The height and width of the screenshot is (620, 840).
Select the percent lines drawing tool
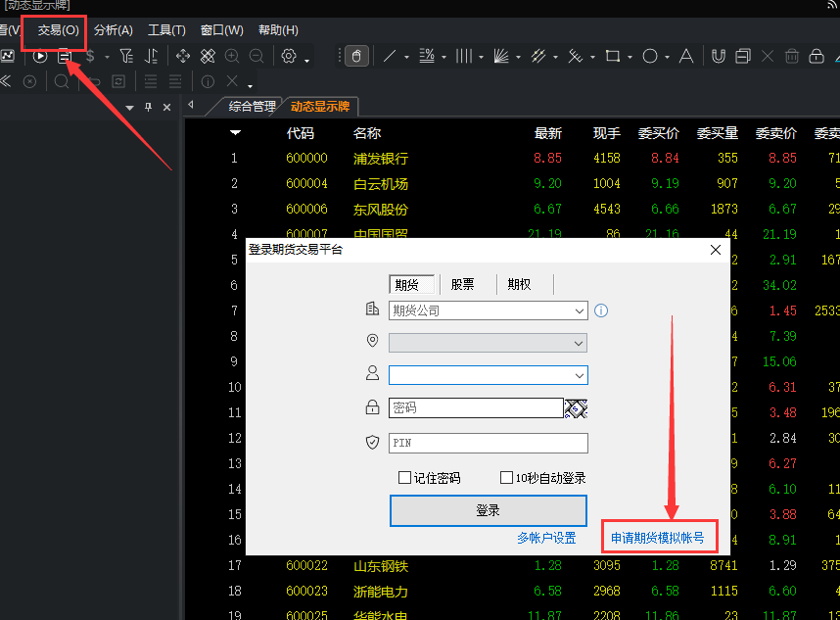(427, 56)
